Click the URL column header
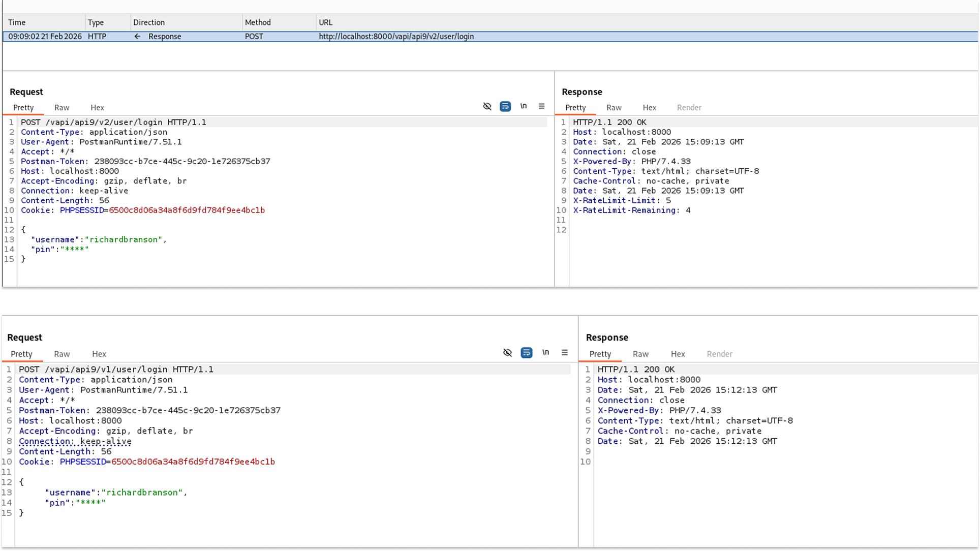Screen dimensions: 980x551 (x=325, y=22)
